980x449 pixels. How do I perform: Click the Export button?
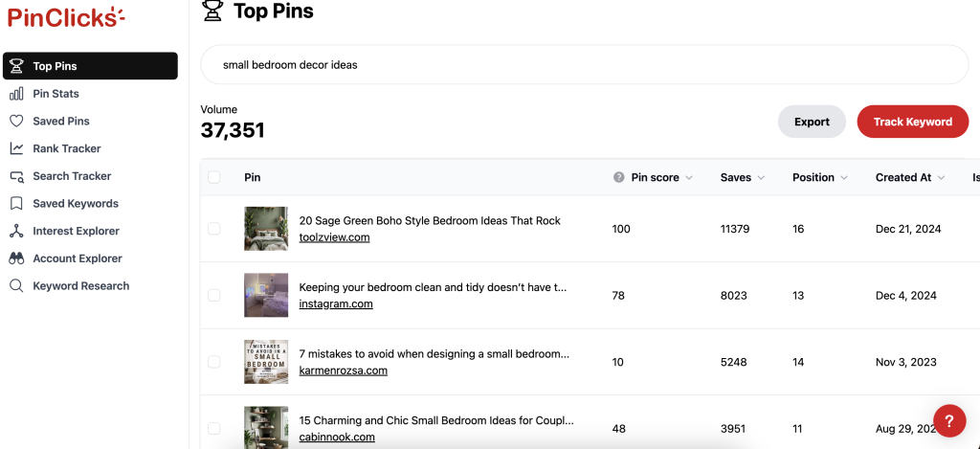[812, 122]
